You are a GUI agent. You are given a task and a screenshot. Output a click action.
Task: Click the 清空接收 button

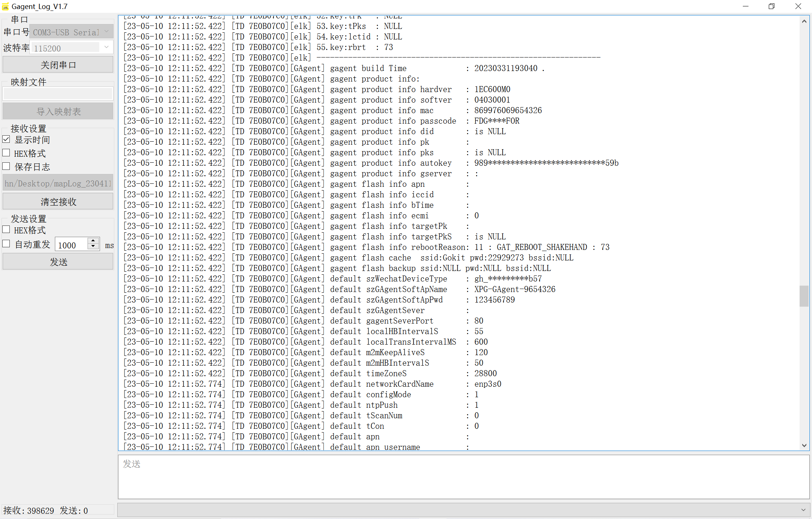click(58, 202)
